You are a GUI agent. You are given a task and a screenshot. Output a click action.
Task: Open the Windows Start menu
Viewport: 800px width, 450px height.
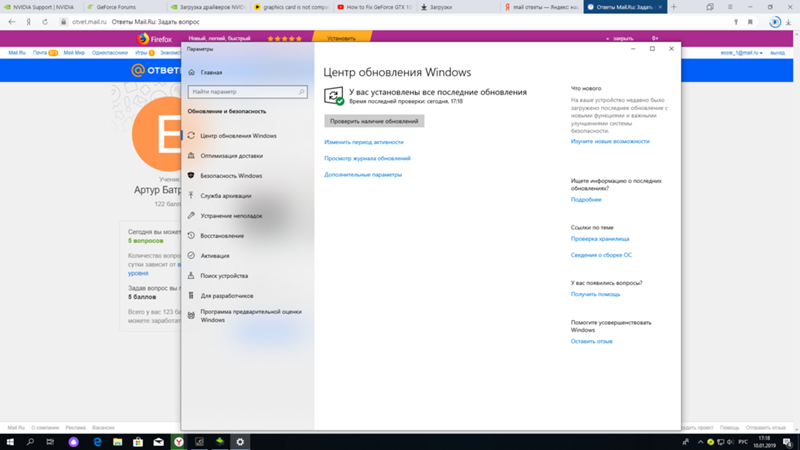(10, 442)
